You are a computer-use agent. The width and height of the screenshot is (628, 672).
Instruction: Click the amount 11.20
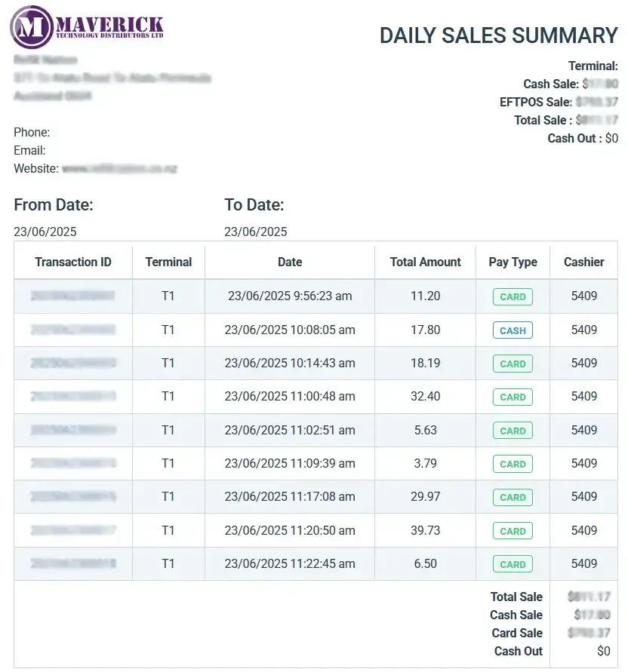[x=426, y=296]
